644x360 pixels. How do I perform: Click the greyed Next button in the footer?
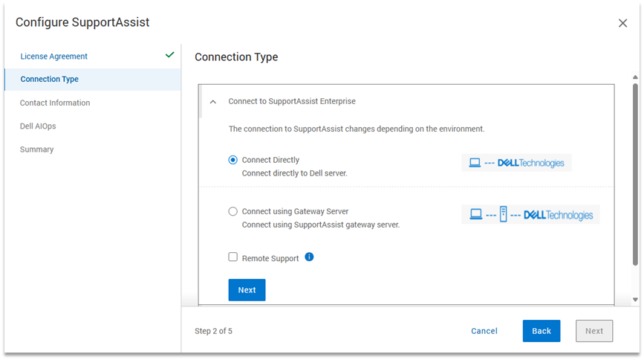594,331
